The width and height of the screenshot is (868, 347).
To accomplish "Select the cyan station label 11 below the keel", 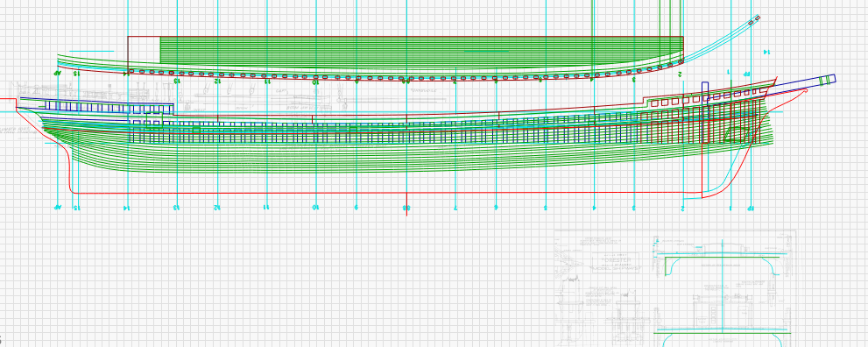I will 266,208.
